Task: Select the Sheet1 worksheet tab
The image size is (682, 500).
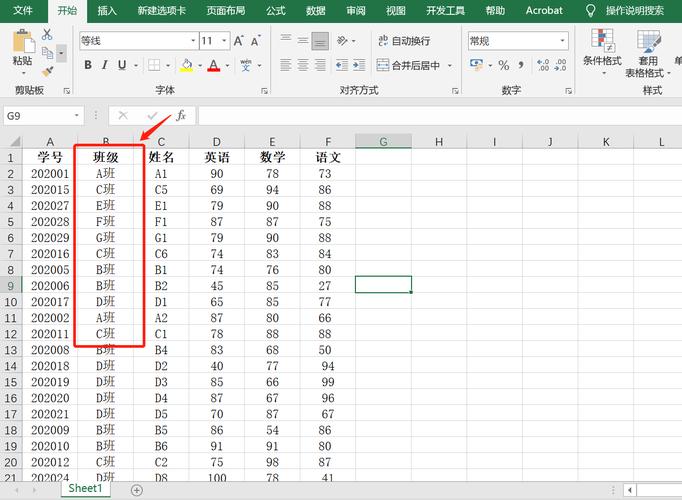Action: click(84, 489)
